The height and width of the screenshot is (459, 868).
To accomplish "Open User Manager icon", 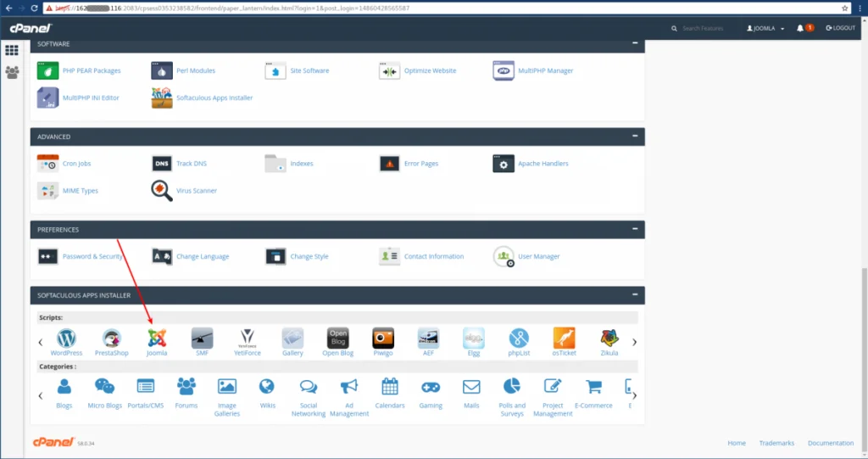I will click(x=504, y=257).
